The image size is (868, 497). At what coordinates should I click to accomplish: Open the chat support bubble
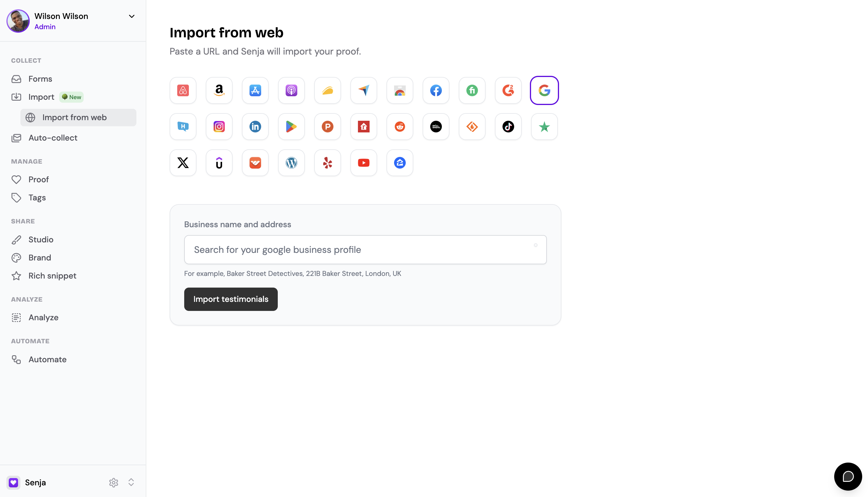point(848,477)
